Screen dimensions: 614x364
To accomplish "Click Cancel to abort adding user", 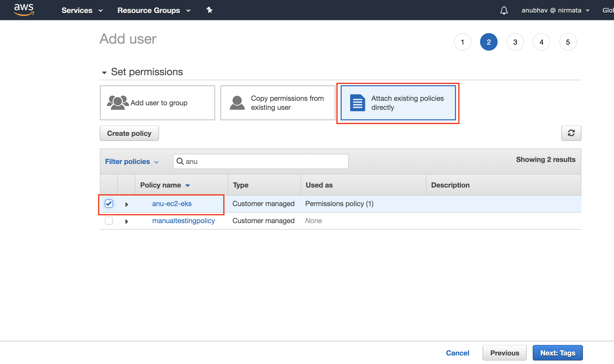I will [x=457, y=353].
